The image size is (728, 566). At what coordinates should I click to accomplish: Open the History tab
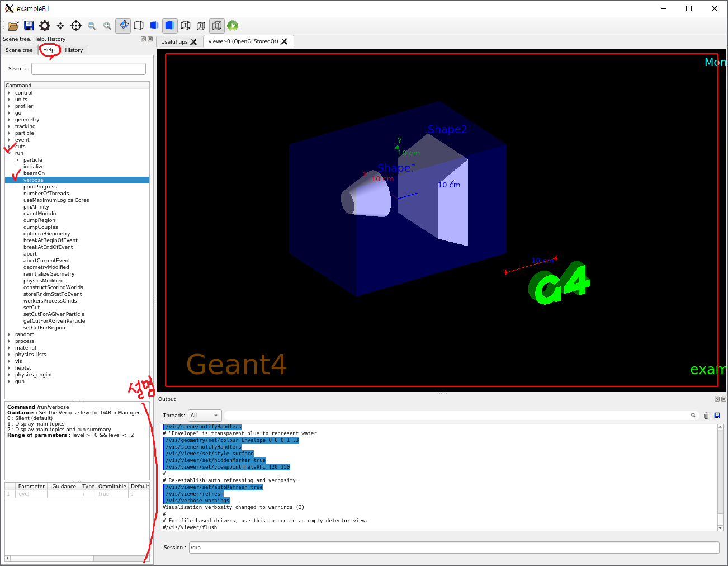(74, 50)
